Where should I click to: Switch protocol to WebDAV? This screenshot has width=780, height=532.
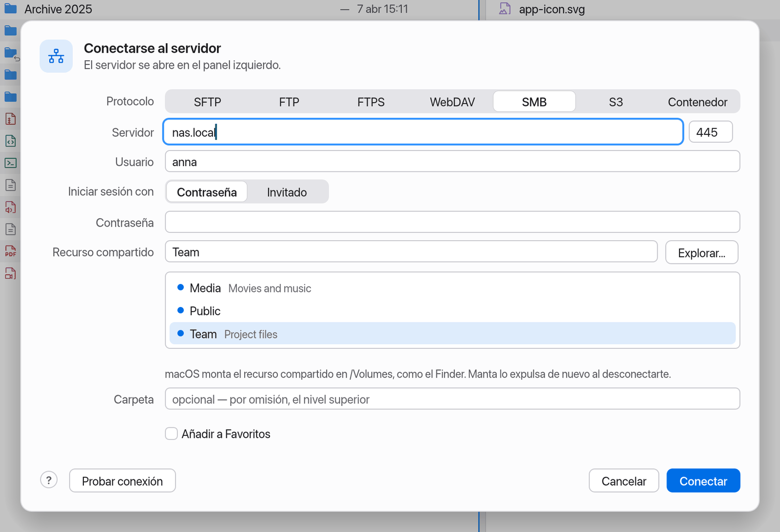pyautogui.click(x=452, y=102)
